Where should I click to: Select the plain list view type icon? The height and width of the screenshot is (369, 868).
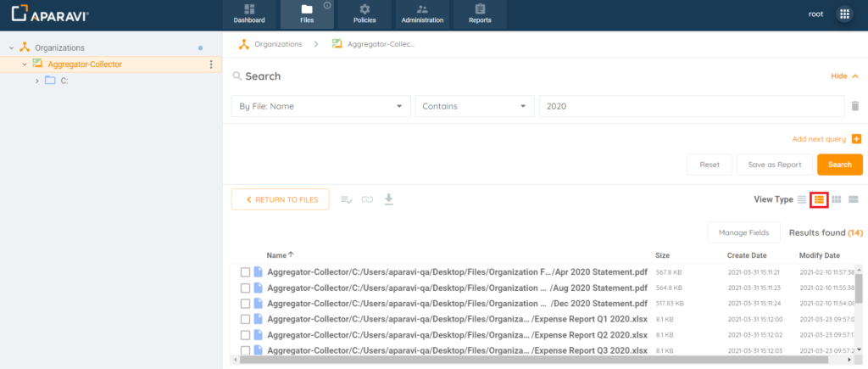coord(802,199)
